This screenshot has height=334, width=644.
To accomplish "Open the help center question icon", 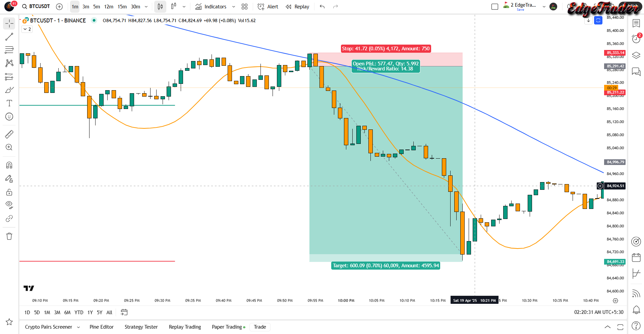I will 636,326.
